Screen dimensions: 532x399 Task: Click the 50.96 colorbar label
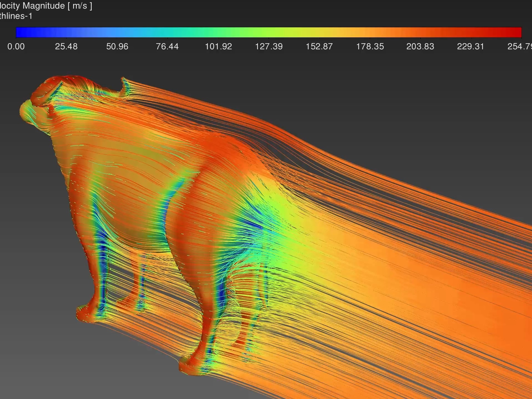[x=117, y=46]
